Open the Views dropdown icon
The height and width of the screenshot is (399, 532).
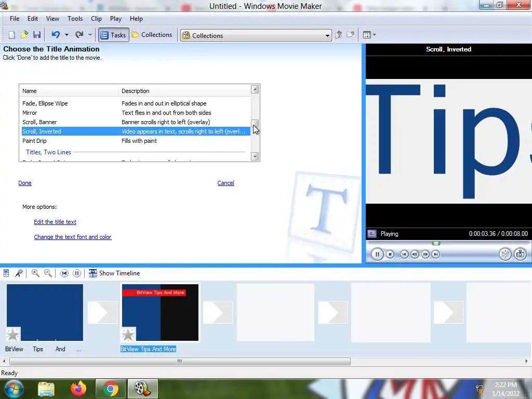pyautogui.click(x=369, y=35)
